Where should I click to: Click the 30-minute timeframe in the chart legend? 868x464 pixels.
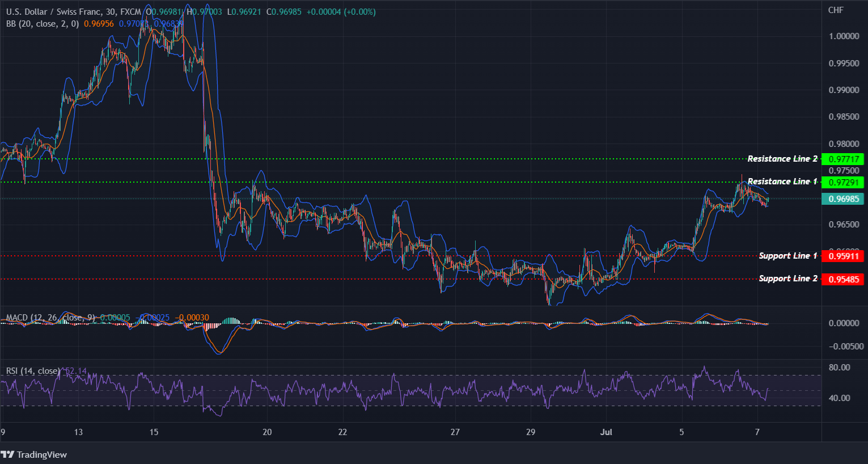click(112, 11)
